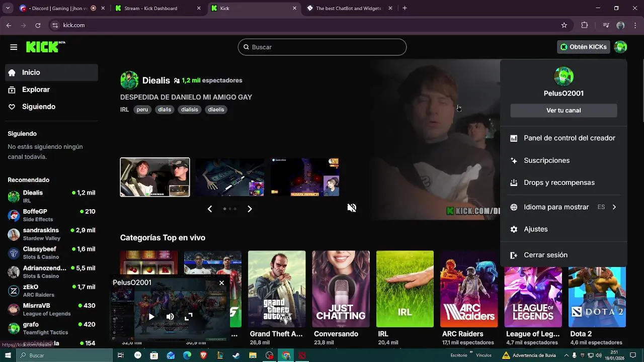The height and width of the screenshot is (362, 644).
Task: Select the peru tag
Action: [142, 110]
